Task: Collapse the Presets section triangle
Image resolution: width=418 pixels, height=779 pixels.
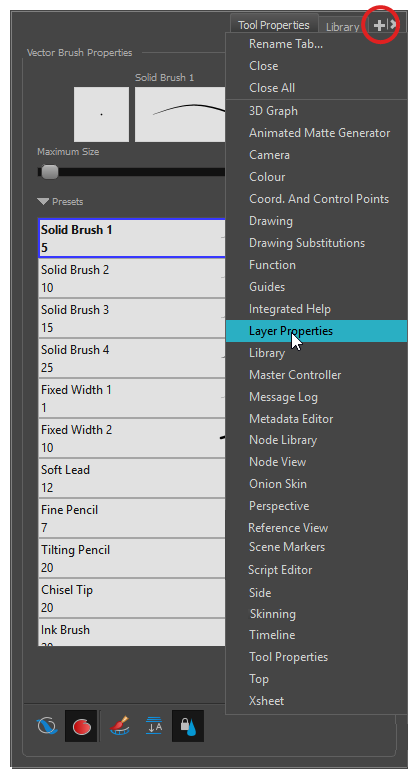Action: [x=43, y=202]
